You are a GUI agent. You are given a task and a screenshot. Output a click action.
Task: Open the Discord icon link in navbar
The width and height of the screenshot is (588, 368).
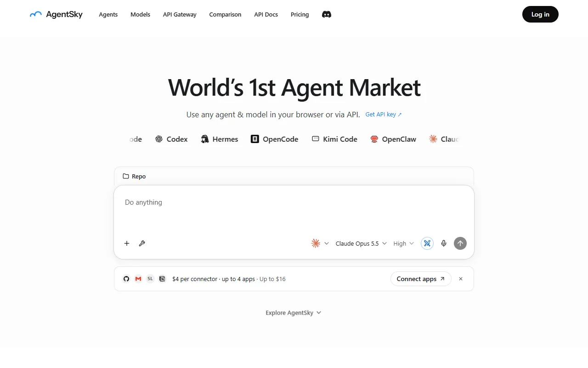point(327,14)
